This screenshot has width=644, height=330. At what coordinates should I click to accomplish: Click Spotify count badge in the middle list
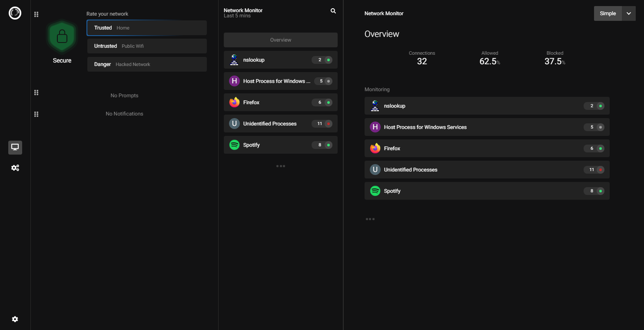point(322,145)
